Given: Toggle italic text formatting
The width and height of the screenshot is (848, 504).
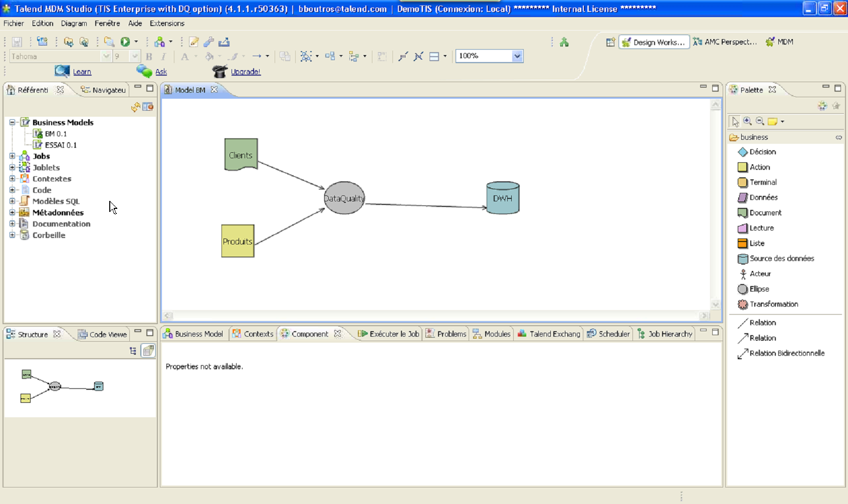Looking at the screenshot, I should coord(163,57).
